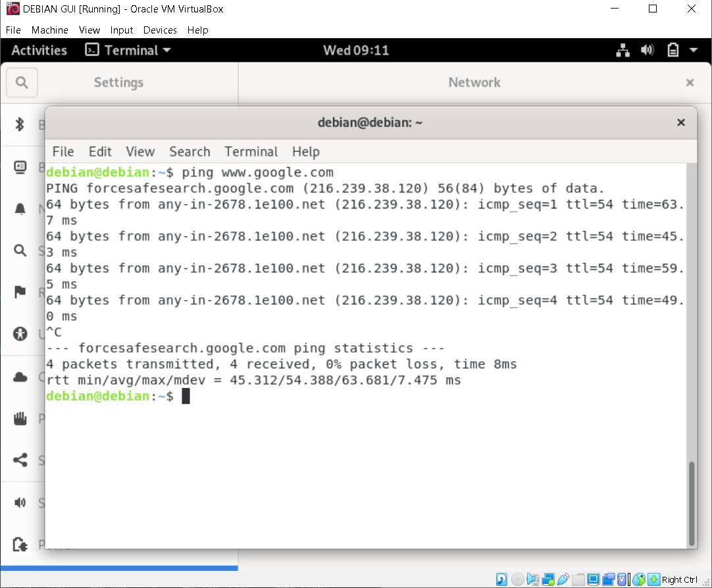The image size is (712, 588).
Task: Open Online Accounts cloud icon in Settings sidebar
Action: [20, 377]
